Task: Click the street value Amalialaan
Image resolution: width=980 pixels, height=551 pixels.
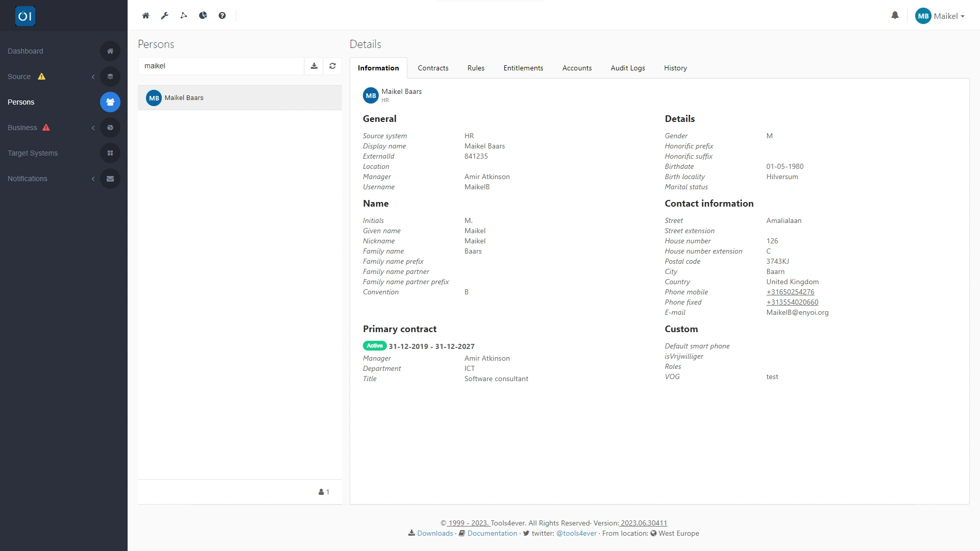Action: click(x=783, y=220)
